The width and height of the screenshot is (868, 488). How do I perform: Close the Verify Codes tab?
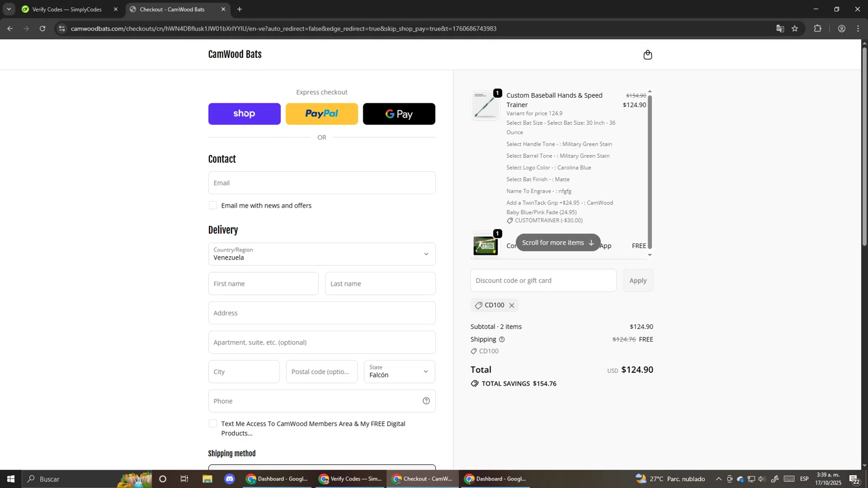click(x=115, y=9)
